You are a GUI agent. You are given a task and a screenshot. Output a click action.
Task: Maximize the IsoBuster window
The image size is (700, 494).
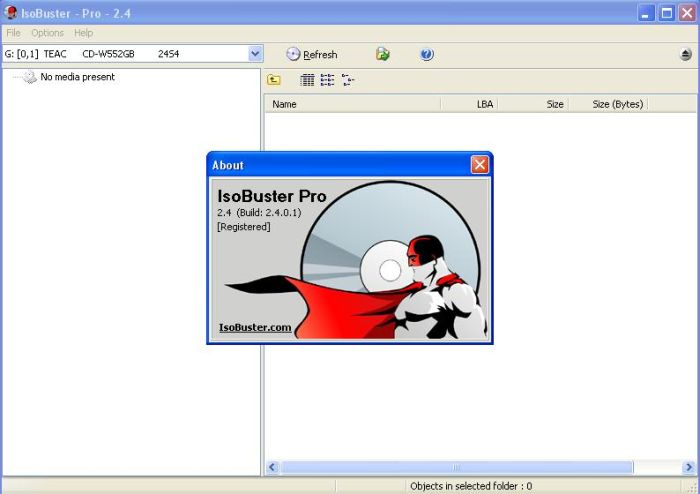pyautogui.click(x=667, y=13)
